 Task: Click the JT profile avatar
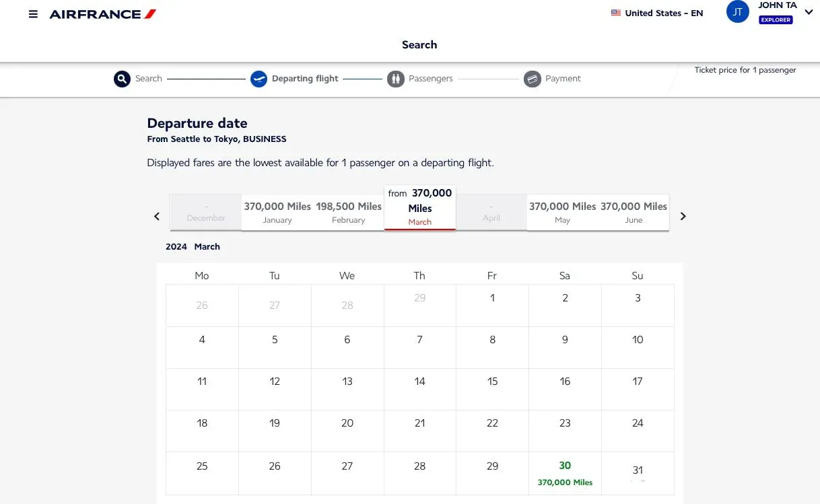click(x=738, y=12)
